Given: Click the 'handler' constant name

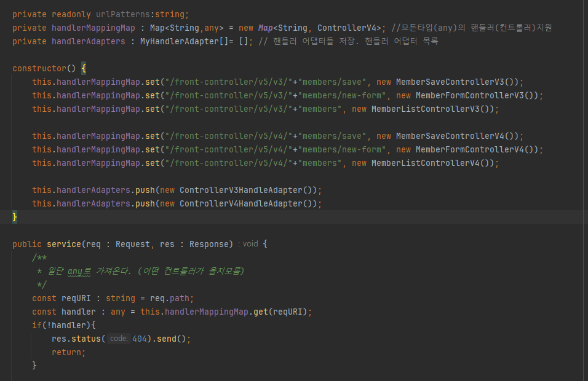Looking at the screenshot, I should pos(79,312).
